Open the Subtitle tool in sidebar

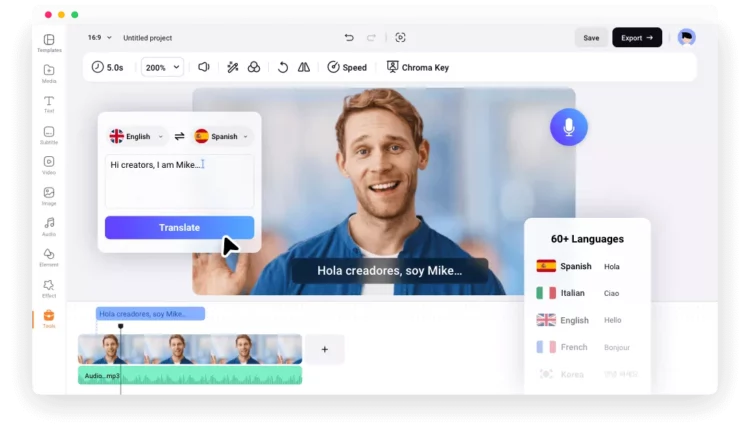(49, 134)
